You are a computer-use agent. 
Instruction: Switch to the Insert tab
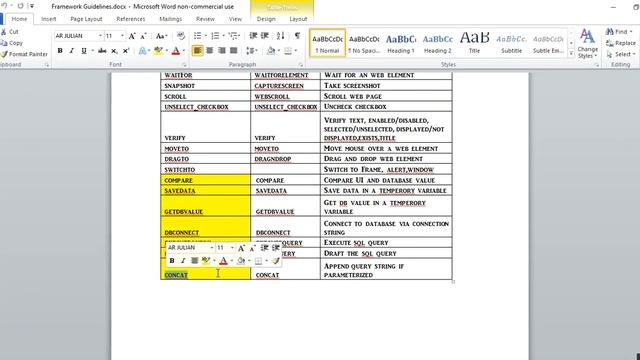(x=49, y=19)
